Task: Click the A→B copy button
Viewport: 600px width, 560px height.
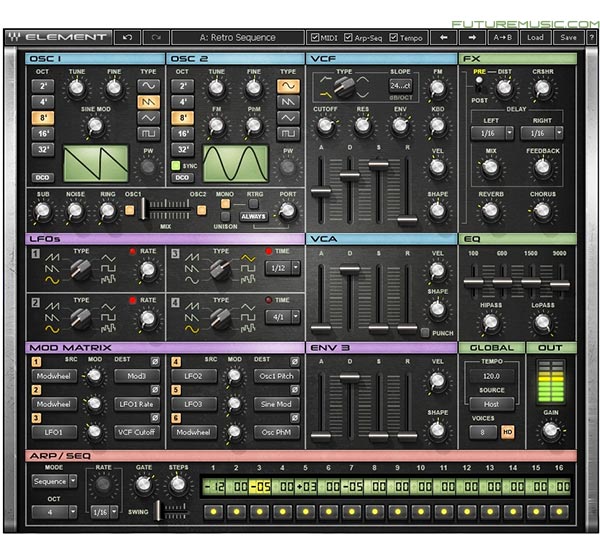Action: tap(503, 38)
